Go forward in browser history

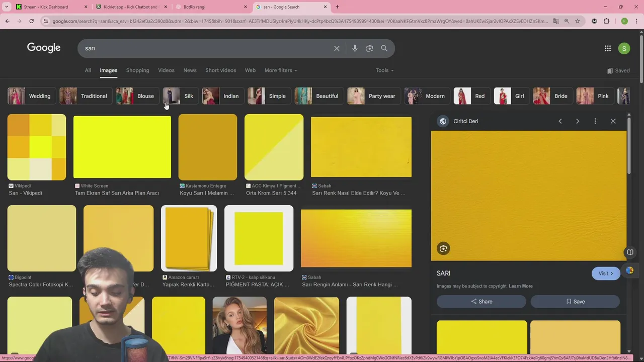point(19,21)
